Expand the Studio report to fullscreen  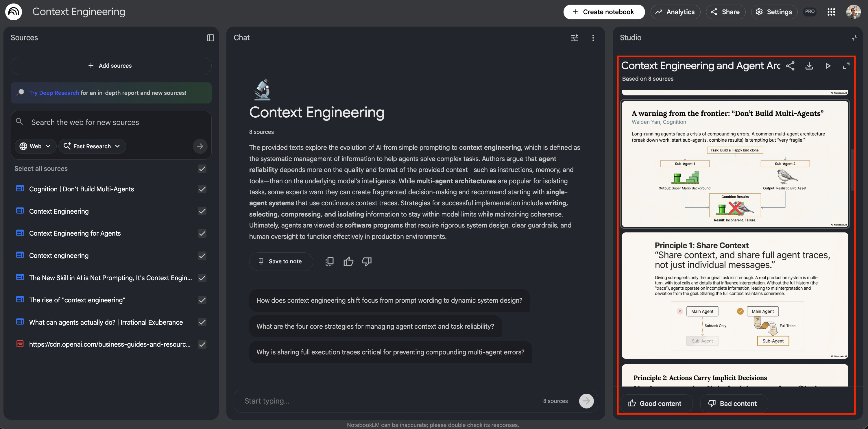click(846, 66)
